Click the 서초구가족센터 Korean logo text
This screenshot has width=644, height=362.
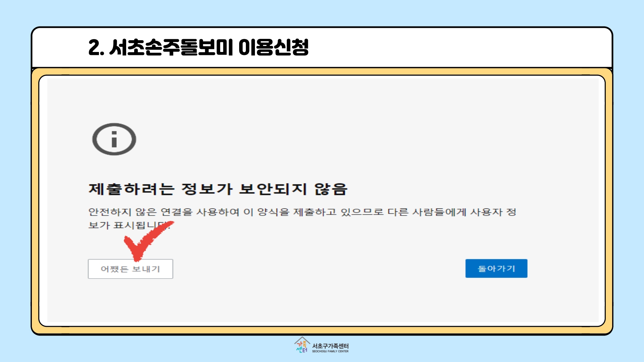pos(330,346)
